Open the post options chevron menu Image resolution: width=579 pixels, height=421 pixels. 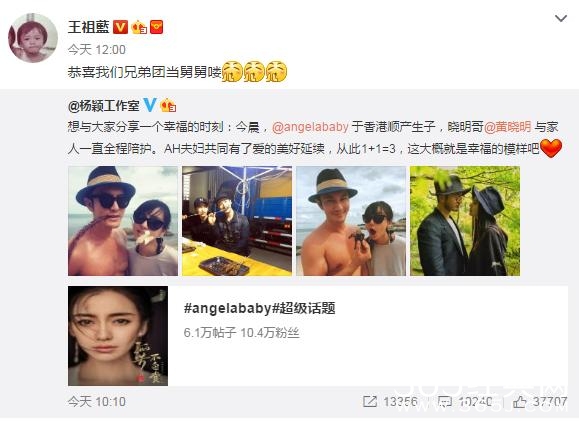click(x=561, y=18)
